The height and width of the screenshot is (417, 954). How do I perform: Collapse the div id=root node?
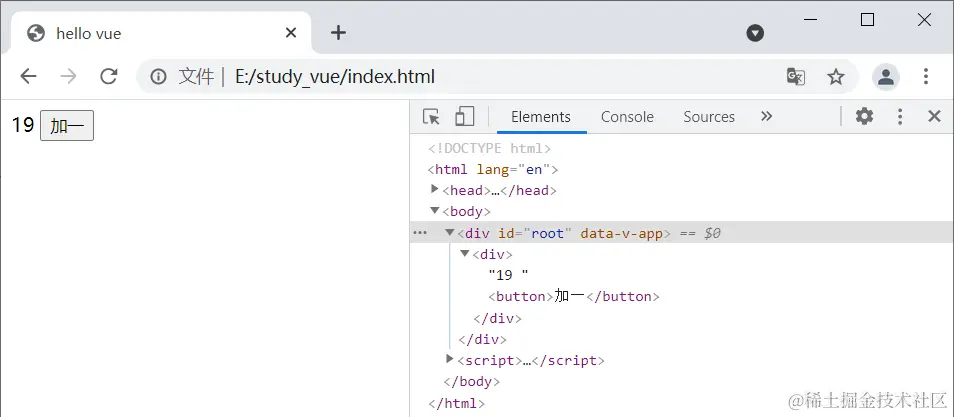[450, 232]
